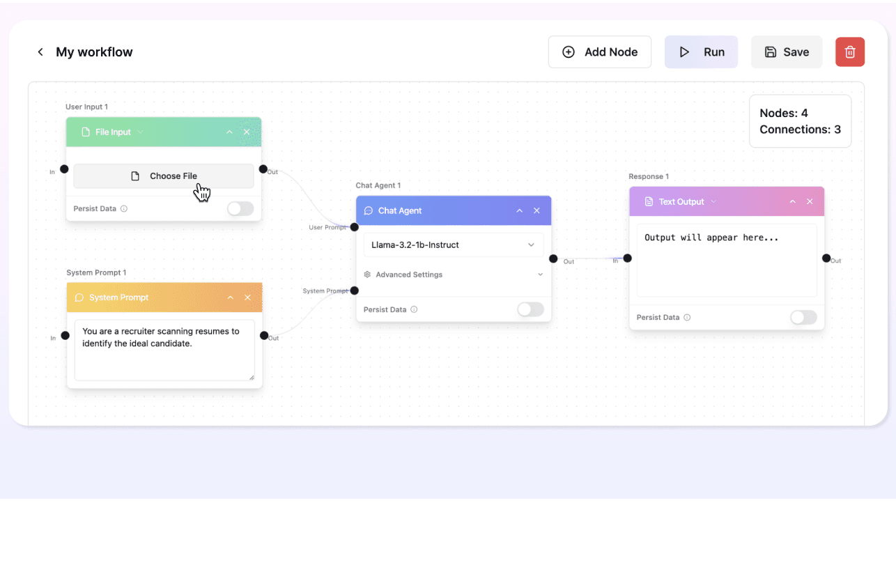Turn on Persist Data for Text Output
The height and width of the screenshot is (588, 896).
803,317
